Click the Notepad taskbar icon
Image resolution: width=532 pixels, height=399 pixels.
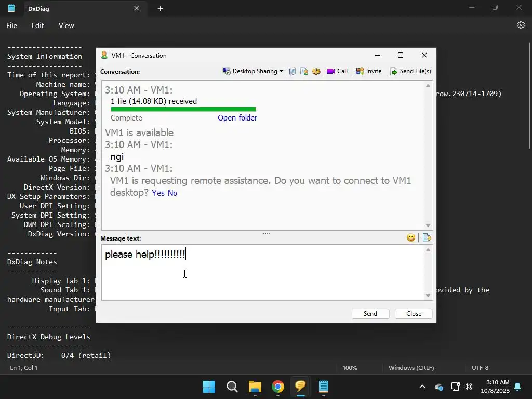tap(324, 387)
